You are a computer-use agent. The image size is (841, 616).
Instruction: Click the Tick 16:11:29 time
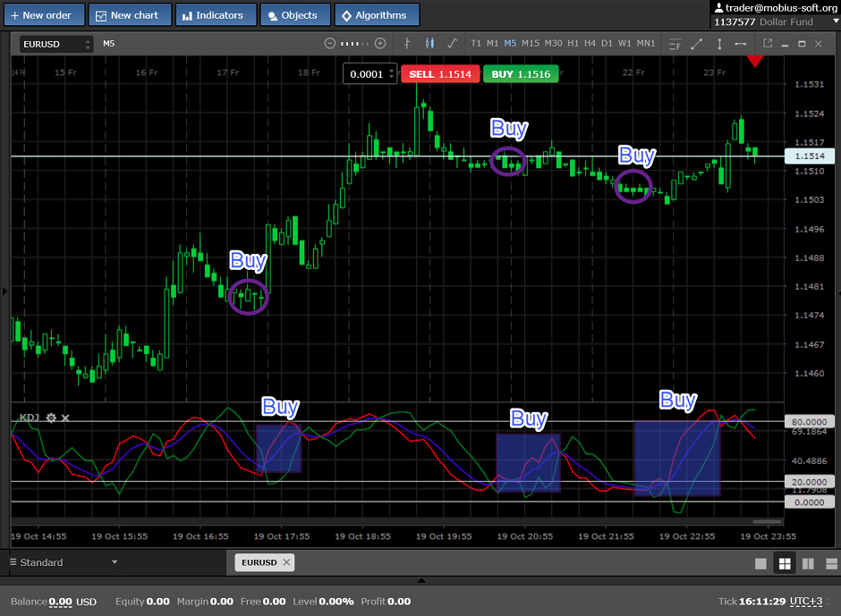tap(762, 602)
